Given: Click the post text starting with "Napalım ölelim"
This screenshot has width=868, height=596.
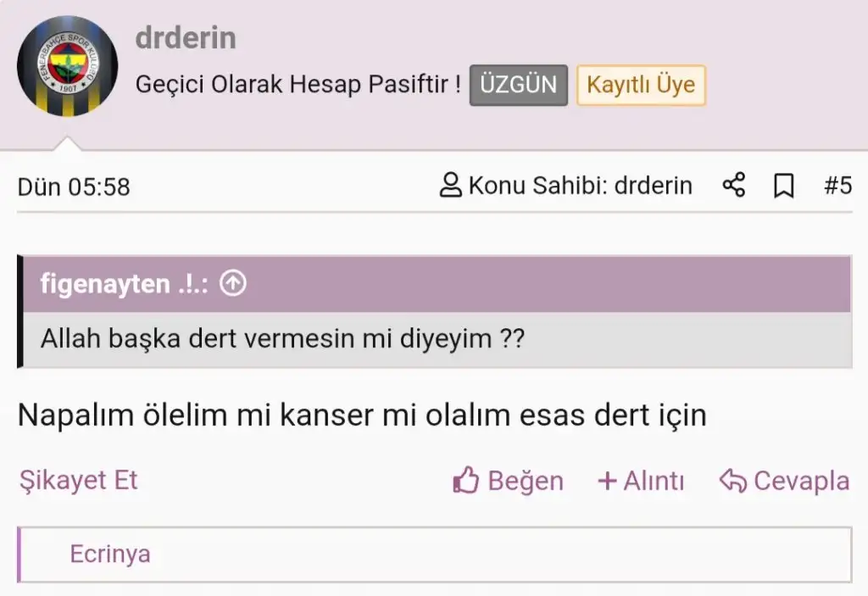Looking at the screenshot, I should (x=362, y=415).
